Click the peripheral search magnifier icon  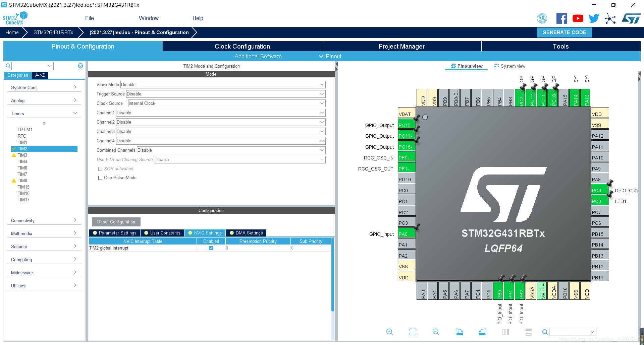pyautogui.click(x=8, y=66)
